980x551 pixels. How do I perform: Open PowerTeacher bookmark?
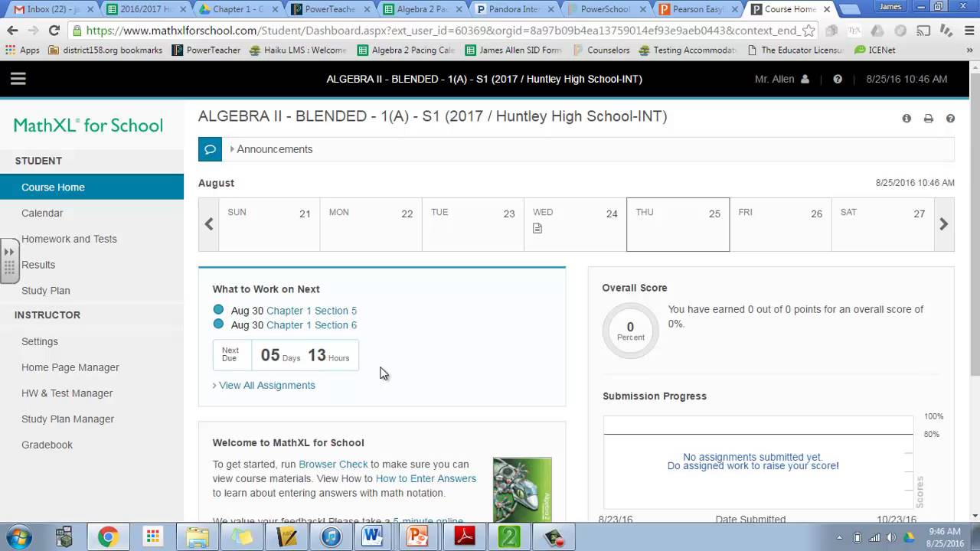207,50
